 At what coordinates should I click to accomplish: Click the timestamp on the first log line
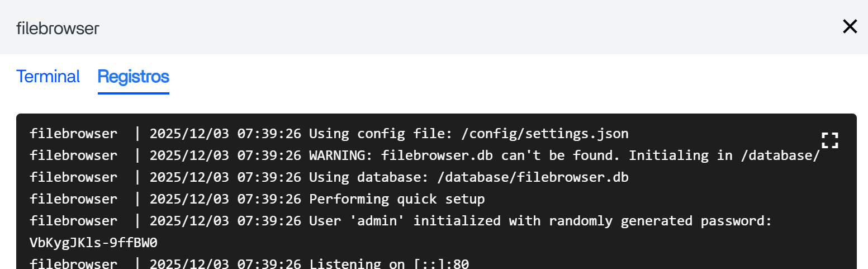click(x=225, y=134)
